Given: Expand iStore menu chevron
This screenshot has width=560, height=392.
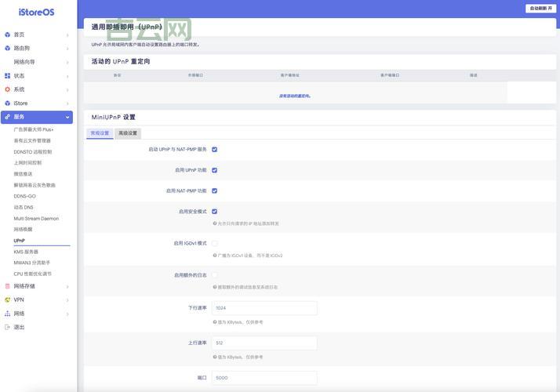Looking at the screenshot, I should point(67,103).
